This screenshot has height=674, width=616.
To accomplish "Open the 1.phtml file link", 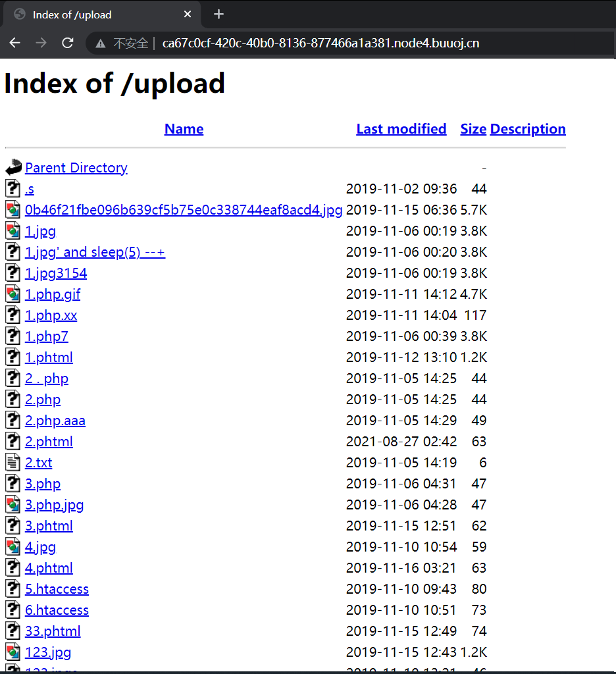I will click(x=49, y=357).
